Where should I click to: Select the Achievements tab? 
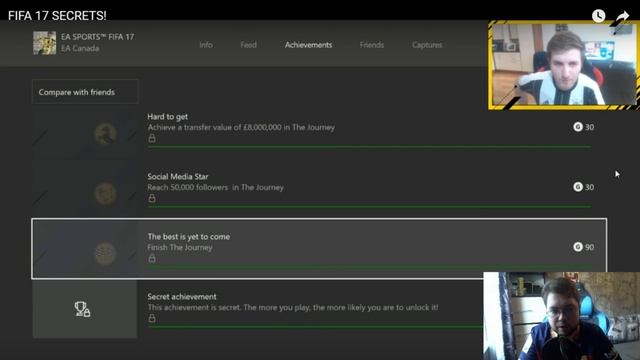(308, 45)
